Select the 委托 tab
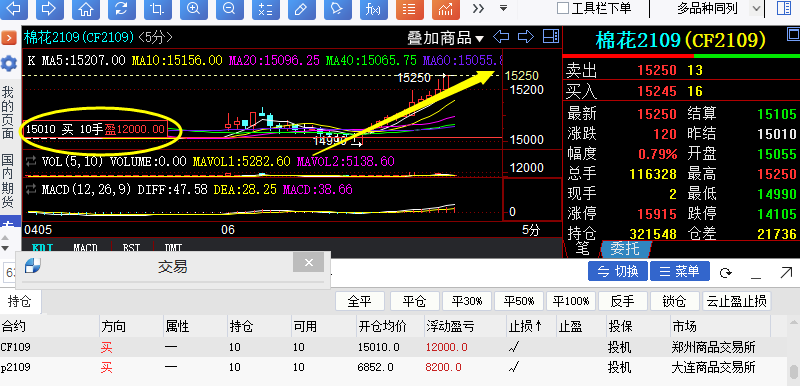 click(x=625, y=249)
